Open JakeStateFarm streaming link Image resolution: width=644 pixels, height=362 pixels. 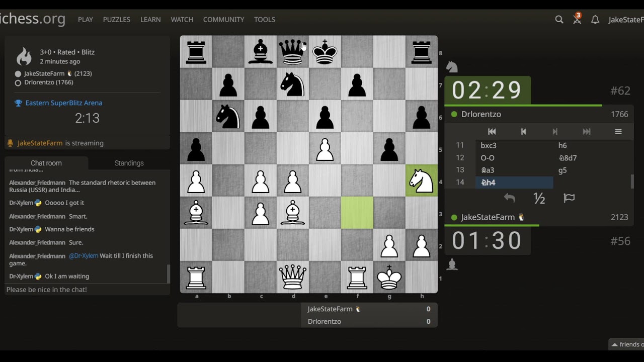pos(40,143)
